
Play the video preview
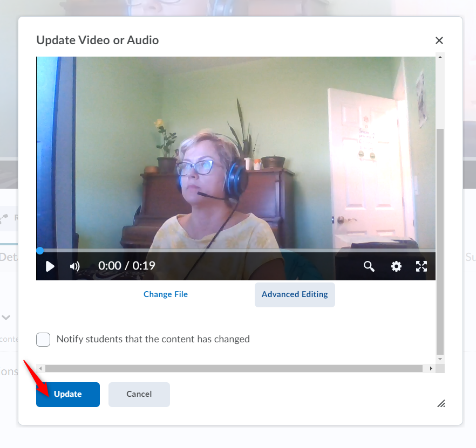coord(50,266)
